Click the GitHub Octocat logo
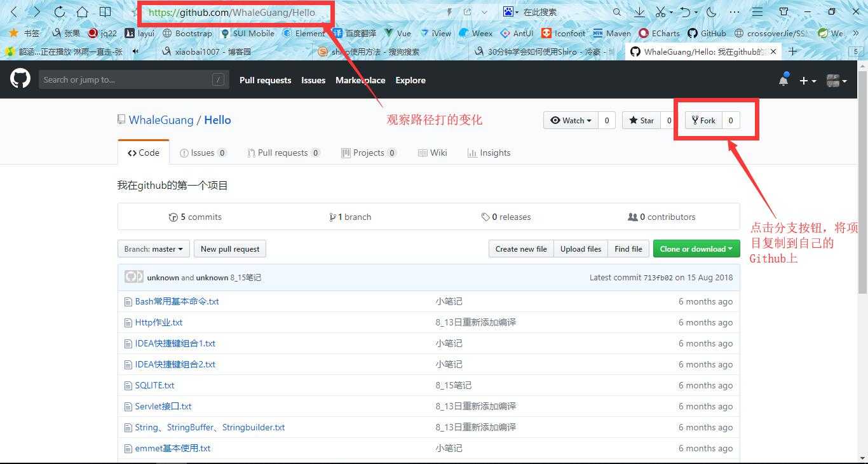Image resolution: width=868 pixels, height=464 pixels. 20,79
